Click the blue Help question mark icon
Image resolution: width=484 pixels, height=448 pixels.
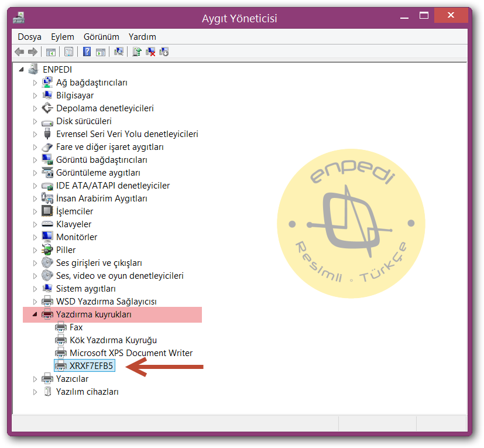[87, 52]
